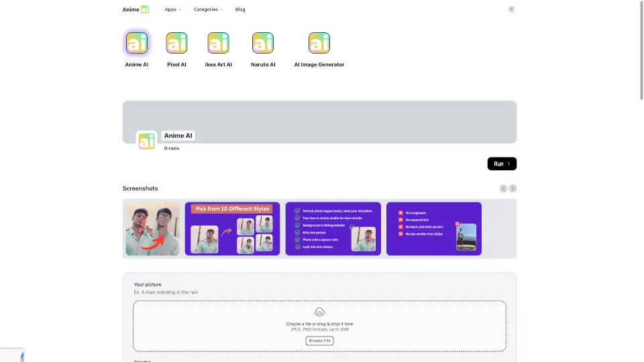Click the Anime AI profile avatar icon
The image size is (644, 362).
click(146, 141)
